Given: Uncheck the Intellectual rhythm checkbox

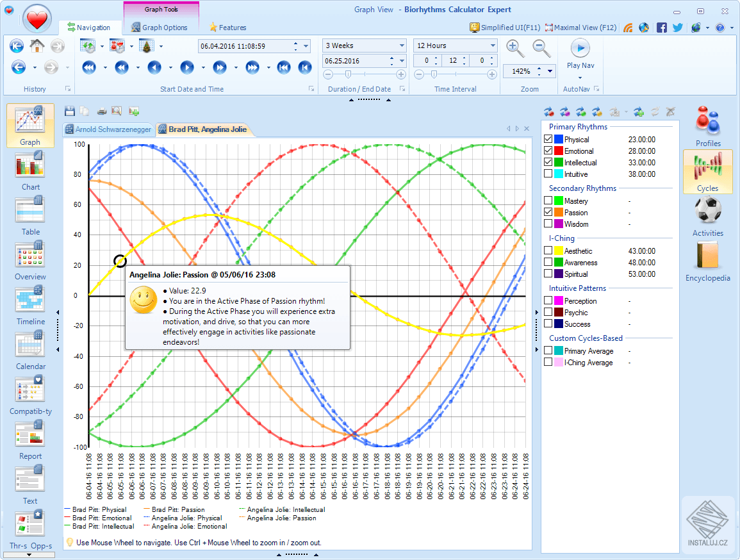Looking at the screenshot, I should (x=548, y=162).
